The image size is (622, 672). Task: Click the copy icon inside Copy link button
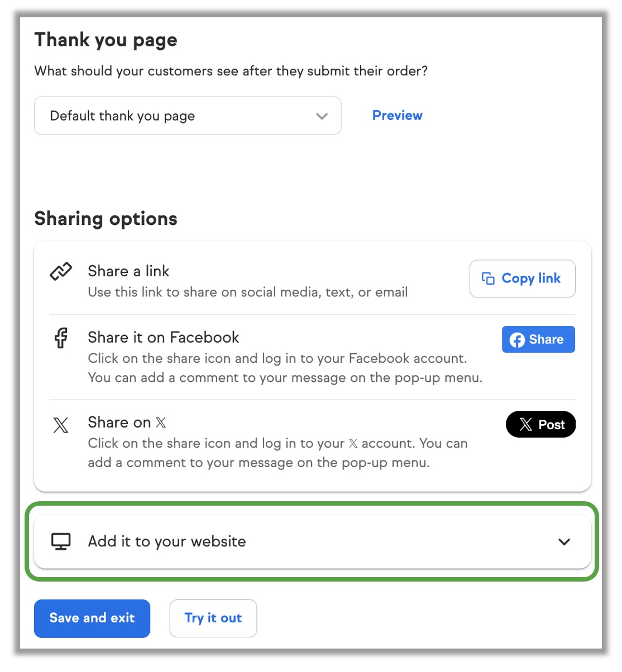pyautogui.click(x=488, y=279)
